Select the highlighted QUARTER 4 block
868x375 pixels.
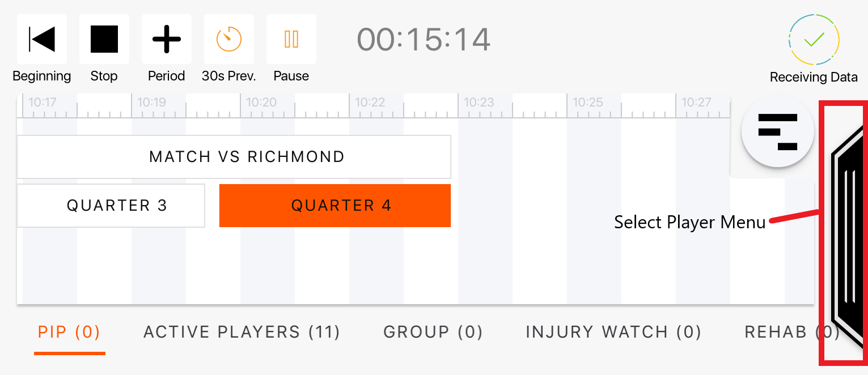tap(335, 206)
